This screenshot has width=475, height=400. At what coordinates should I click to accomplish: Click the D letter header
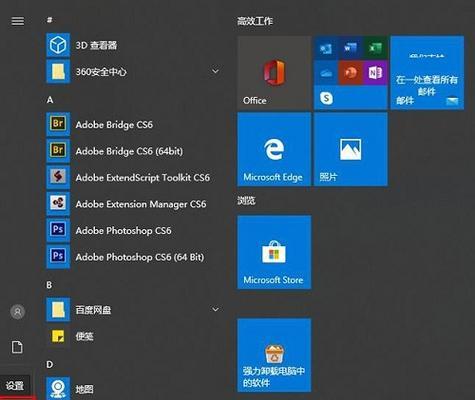(x=50, y=364)
